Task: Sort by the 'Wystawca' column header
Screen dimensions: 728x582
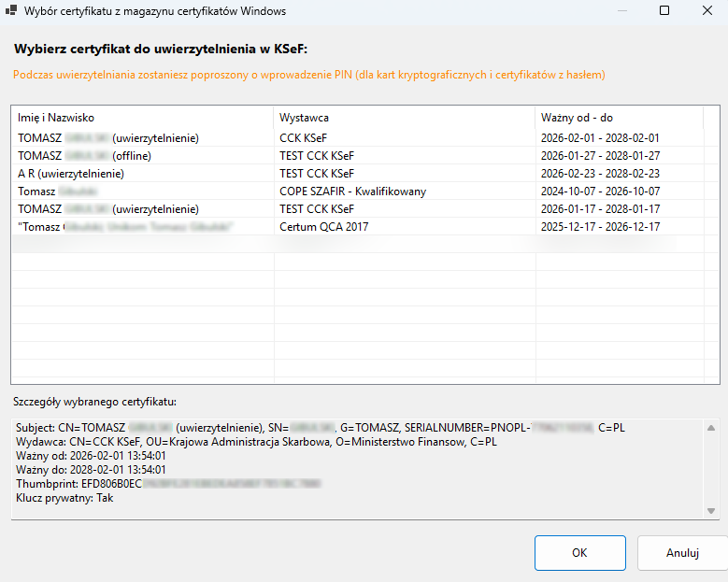Action: [x=404, y=118]
